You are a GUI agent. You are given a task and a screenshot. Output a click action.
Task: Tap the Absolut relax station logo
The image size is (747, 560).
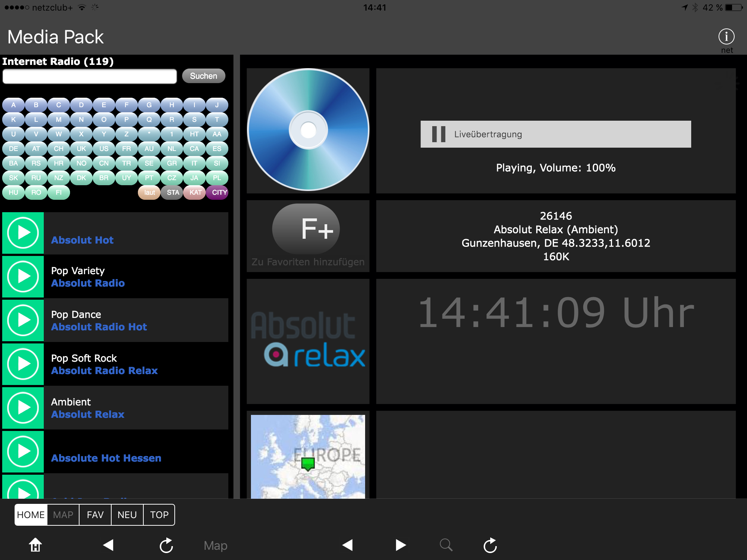[308, 340]
